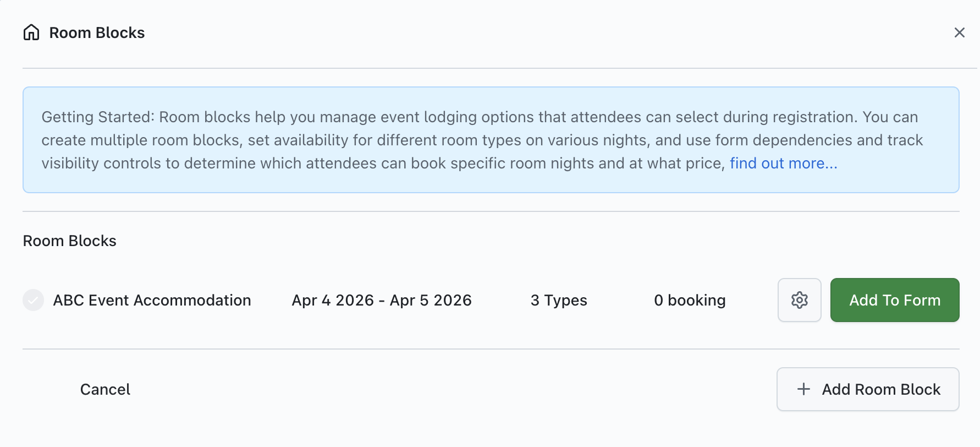Select the ABC Event Accommodation room block name
980x447 pixels.
[x=152, y=300]
